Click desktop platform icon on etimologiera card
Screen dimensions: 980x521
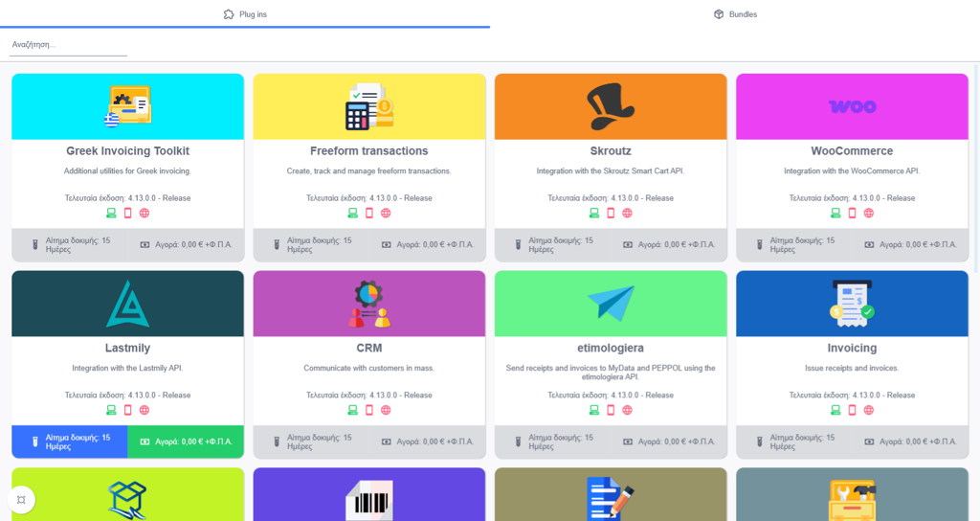(x=594, y=410)
